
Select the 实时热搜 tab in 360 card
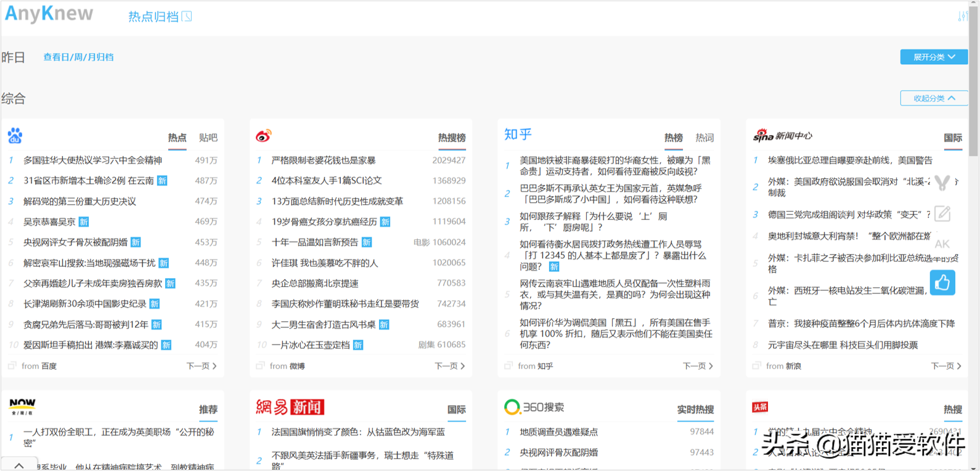(x=695, y=409)
